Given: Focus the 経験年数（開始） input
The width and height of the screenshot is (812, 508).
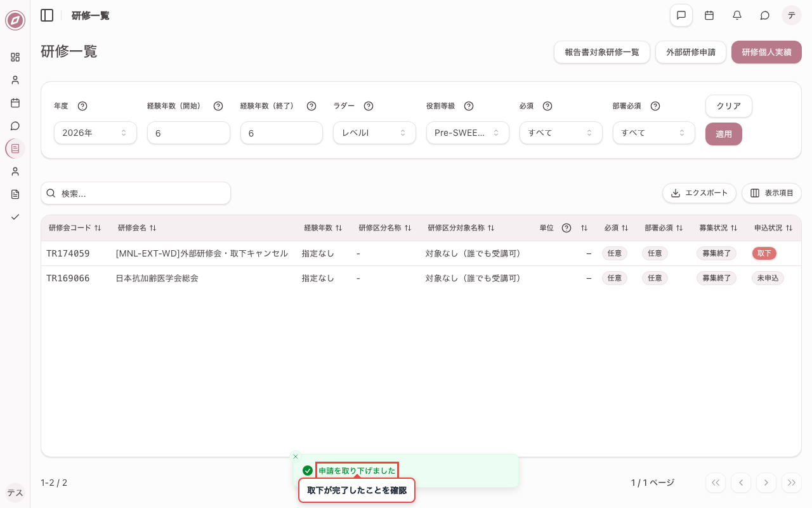Looking at the screenshot, I should (x=188, y=133).
